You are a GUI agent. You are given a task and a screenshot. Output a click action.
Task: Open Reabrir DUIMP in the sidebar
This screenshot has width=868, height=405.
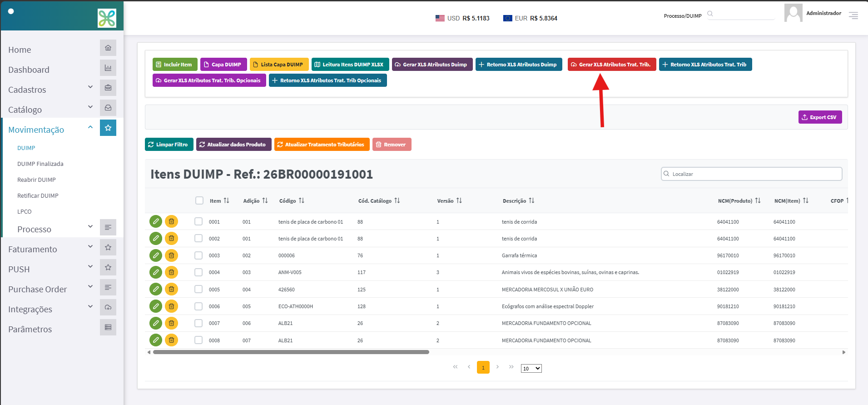[x=36, y=180]
